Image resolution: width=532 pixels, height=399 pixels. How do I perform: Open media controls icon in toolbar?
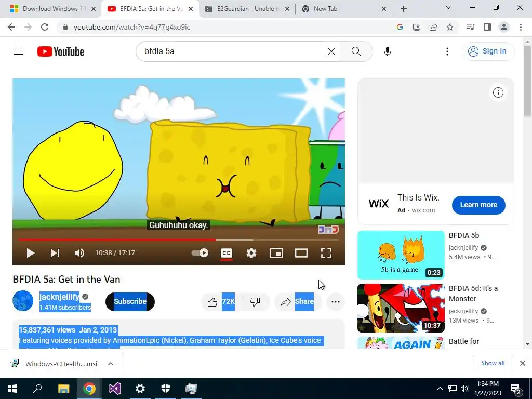coord(470,27)
